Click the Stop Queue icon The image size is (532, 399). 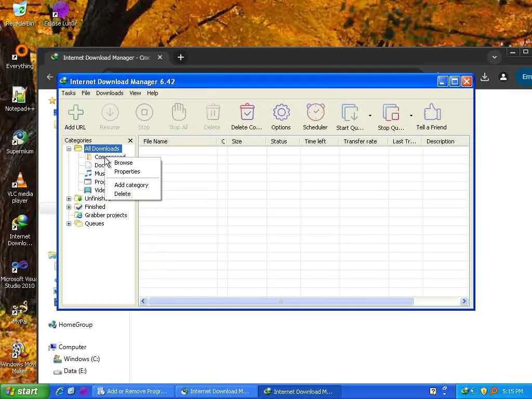391,113
